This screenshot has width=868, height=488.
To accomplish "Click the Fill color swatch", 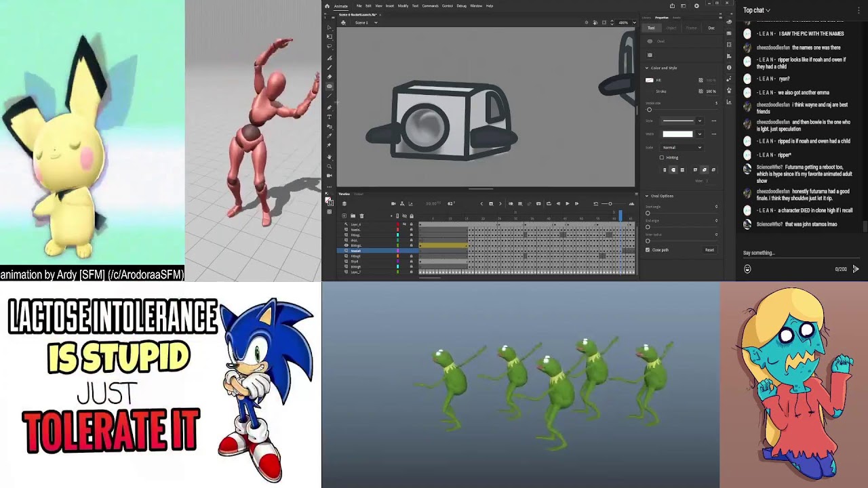I will coord(650,80).
